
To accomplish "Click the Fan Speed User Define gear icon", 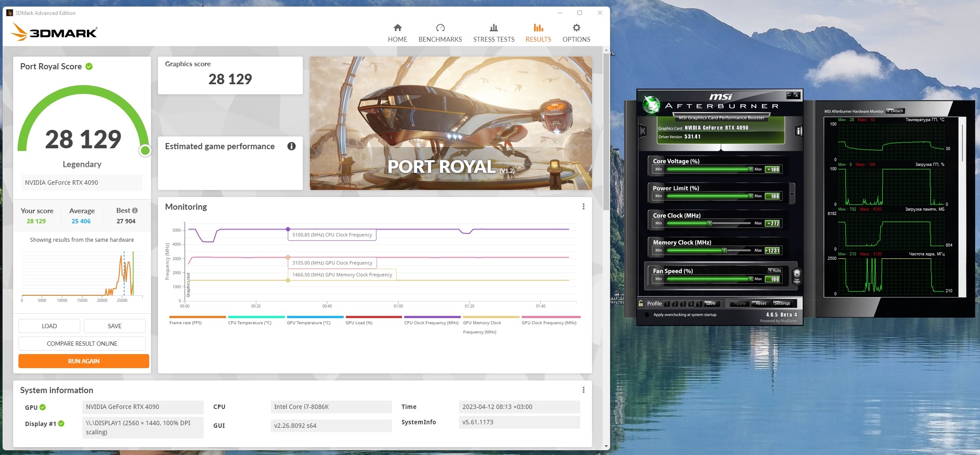I will point(797,276).
